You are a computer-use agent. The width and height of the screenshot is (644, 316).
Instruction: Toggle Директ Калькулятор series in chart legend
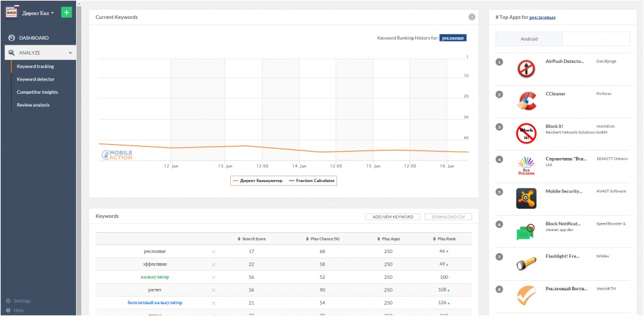coord(257,181)
